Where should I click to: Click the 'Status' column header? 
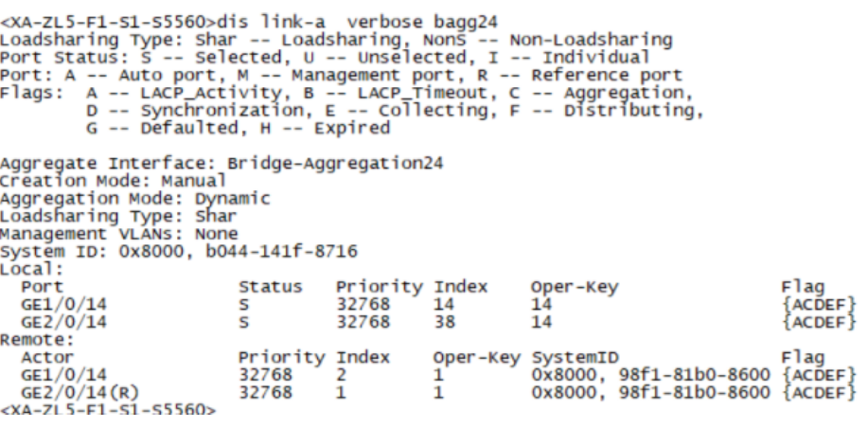[270, 286]
